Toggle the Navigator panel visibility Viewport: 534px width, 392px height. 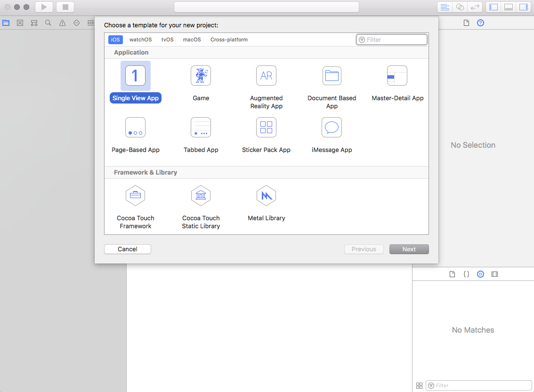click(x=494, y=7)
